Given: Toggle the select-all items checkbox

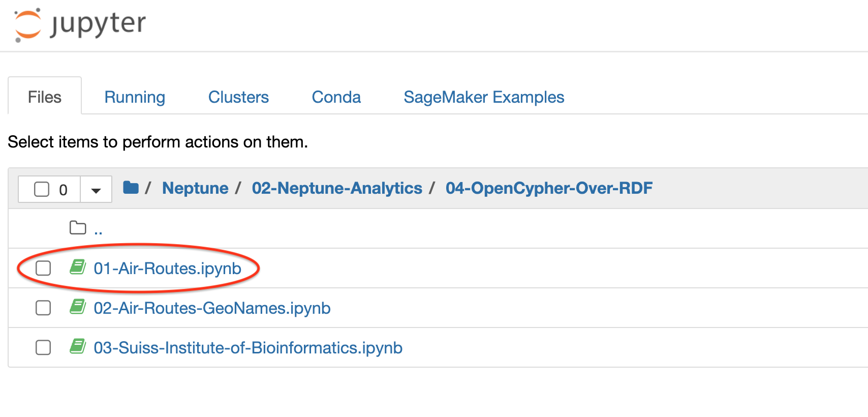Looking at the screenshot, I should coord(42,189).
